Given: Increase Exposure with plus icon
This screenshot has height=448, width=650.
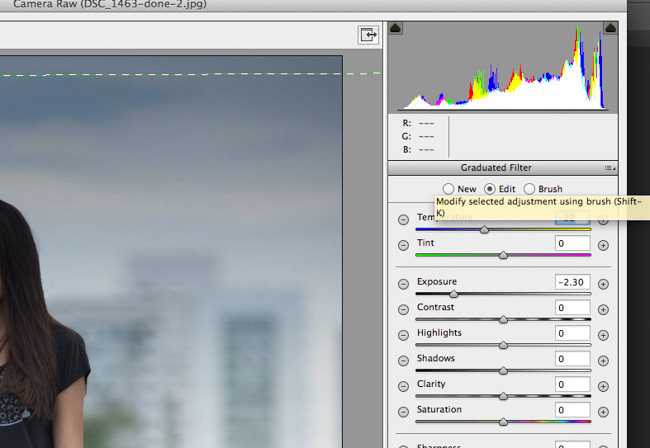Looking at the screenshot, I should click(x=603, y=284).
